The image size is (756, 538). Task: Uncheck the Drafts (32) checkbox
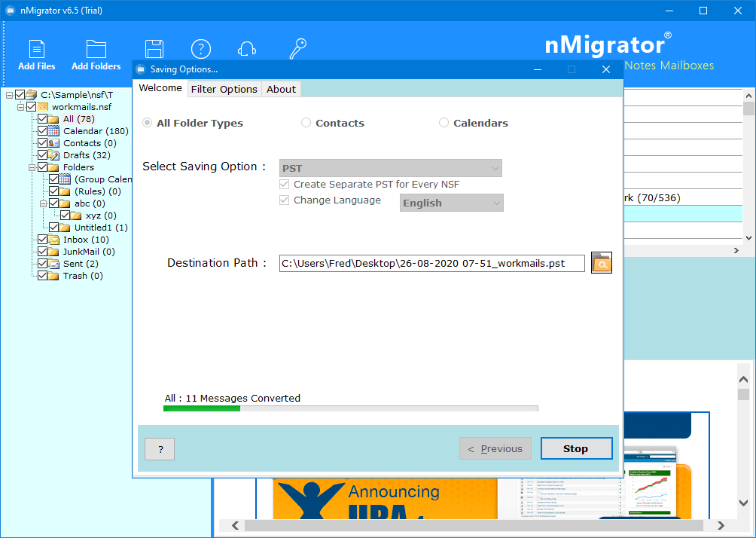(x=42, y=155)
